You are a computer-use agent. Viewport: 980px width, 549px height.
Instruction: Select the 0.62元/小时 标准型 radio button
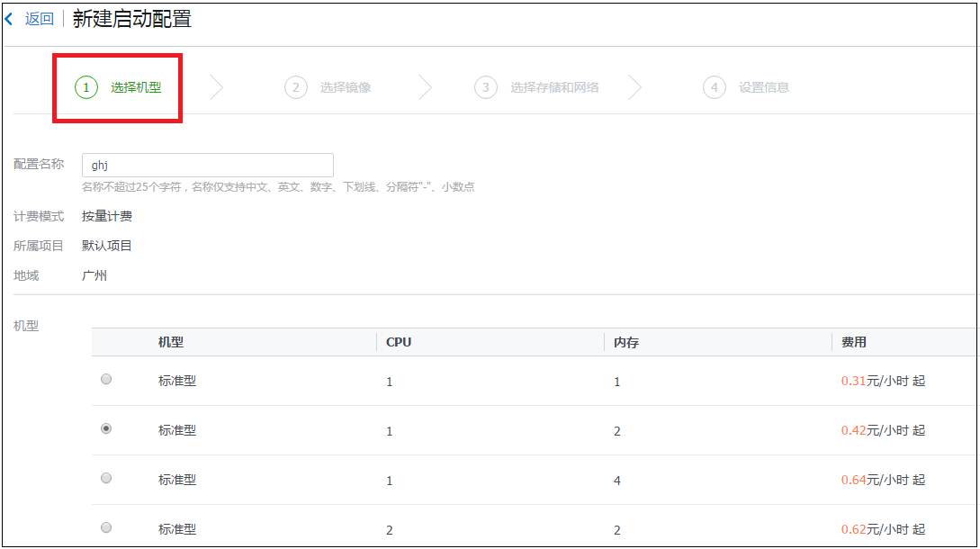tap(106, 527)
